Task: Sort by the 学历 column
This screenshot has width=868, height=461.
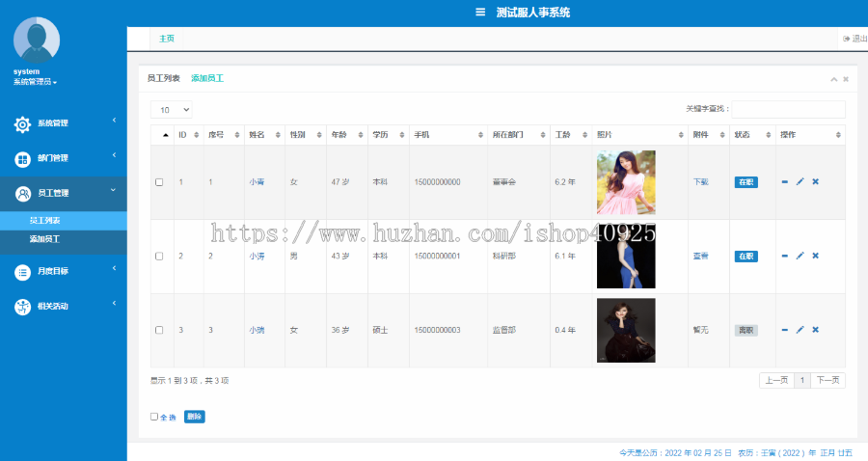Action: coord(389,135)
